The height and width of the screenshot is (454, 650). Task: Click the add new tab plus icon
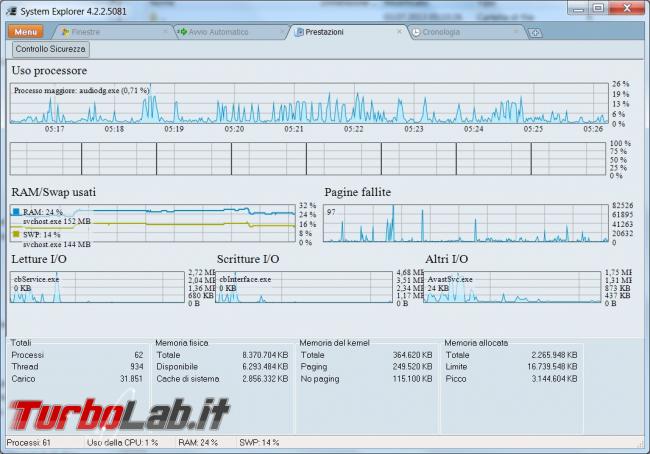pyautogui.click(x=535, y=33)
